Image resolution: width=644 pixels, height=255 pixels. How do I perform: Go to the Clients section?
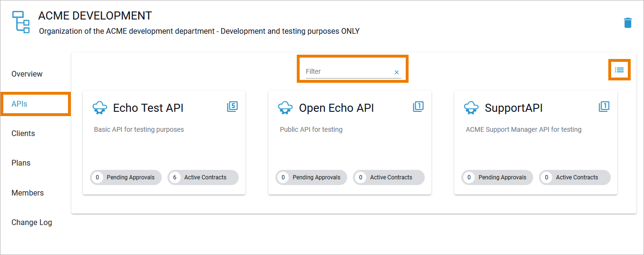(23, 133)
